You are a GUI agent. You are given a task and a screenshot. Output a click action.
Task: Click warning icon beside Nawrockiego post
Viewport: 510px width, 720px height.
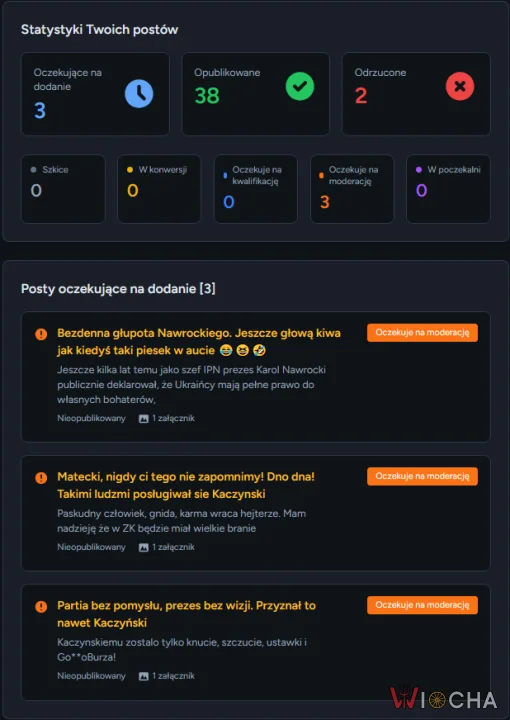[41, 334]
